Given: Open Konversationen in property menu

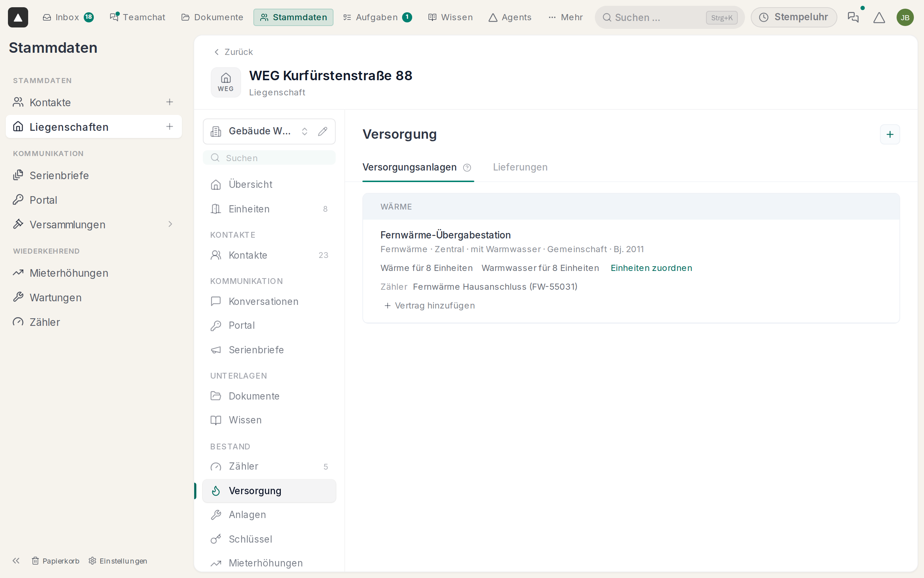Looking at the screenshot, I should pos(269,301).
